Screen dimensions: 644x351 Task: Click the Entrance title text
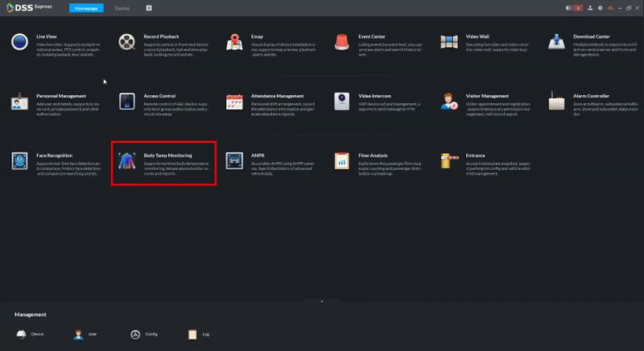475,155
